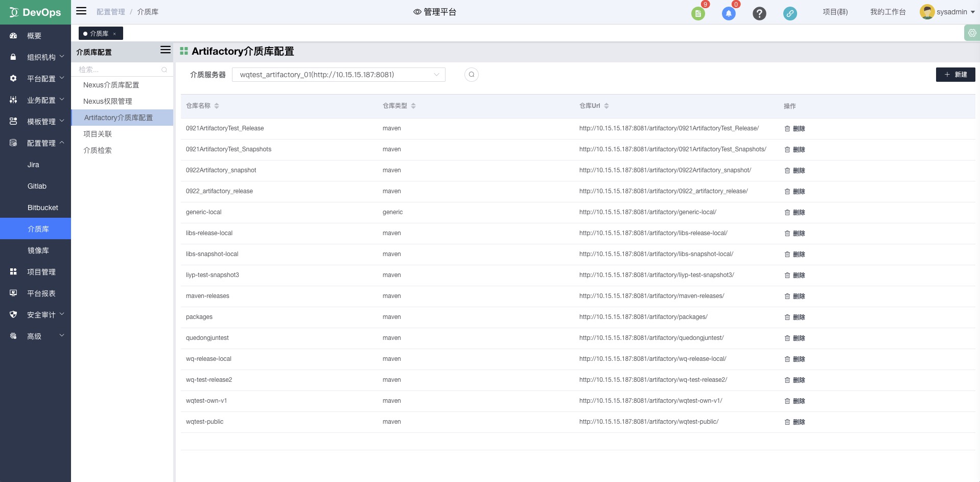
Task: Close the 介质库 tab
Action: [114, 34]
